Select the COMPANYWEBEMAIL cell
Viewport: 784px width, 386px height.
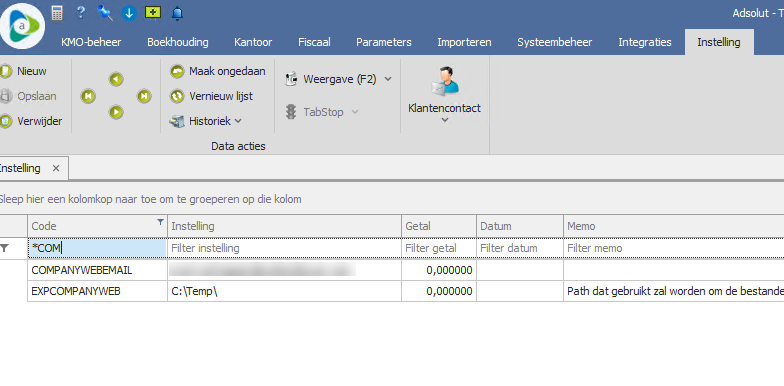point(98,270)
